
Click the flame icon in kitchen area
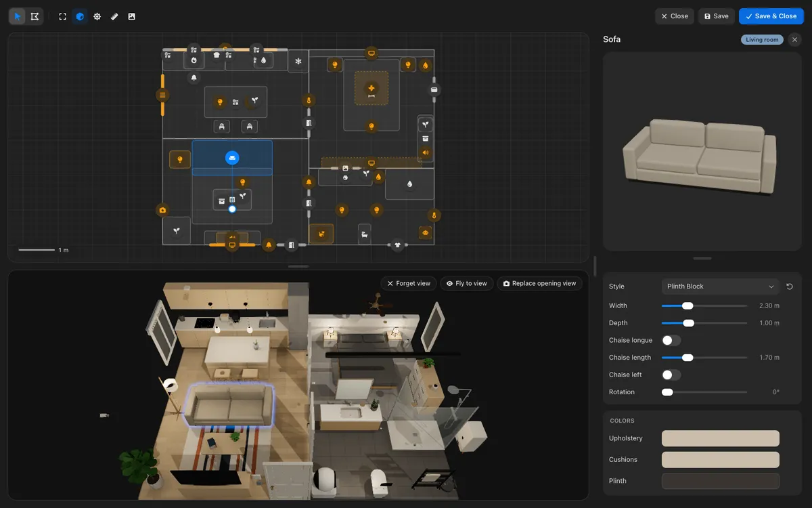click(x=194, y=60)
